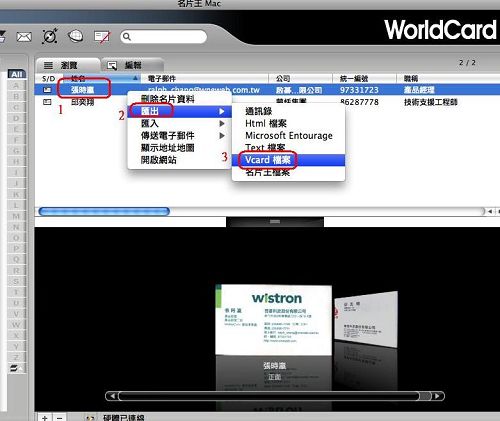Click the envelope email icon in toolbar
500x421 pixels.
point(24,37)
